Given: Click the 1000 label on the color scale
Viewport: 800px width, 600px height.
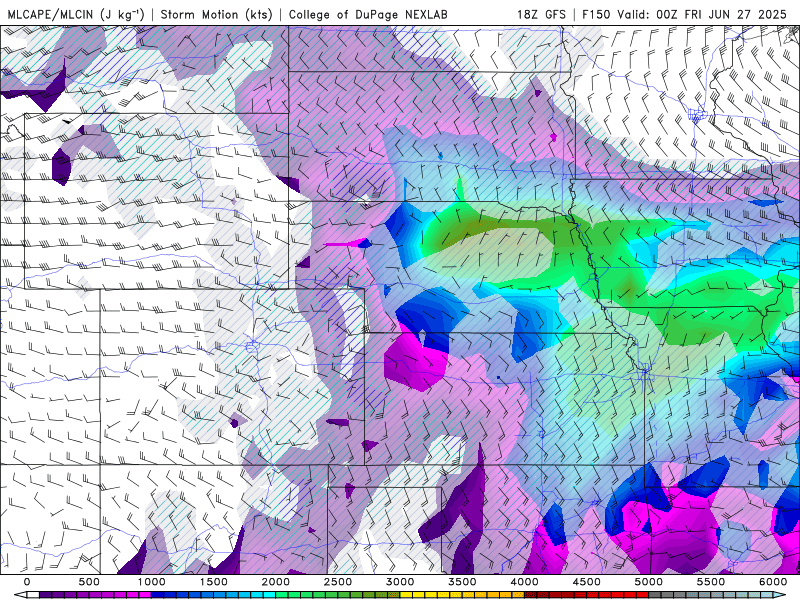Looking at the screenshot, I should pyautogui.click(x=151, y=582).
